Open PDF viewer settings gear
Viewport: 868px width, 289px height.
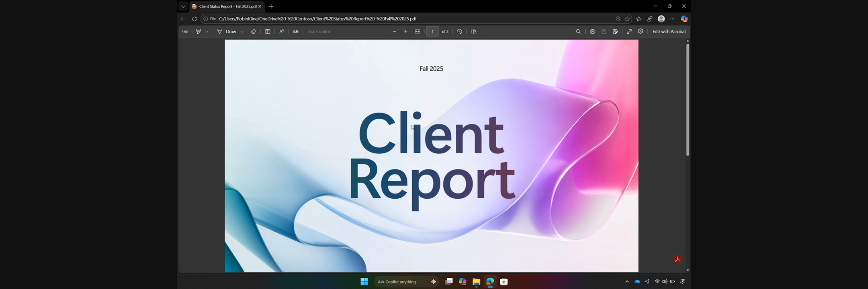(x=641, y=31)
